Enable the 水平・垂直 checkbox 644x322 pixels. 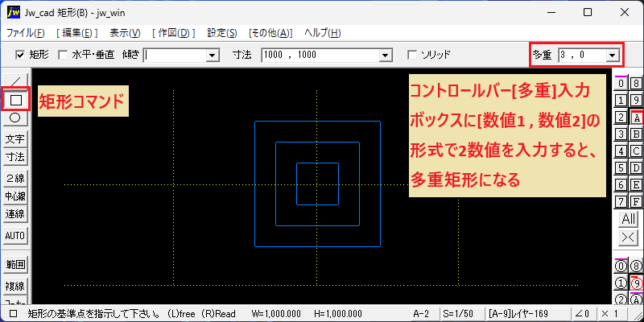click(63, 55)
